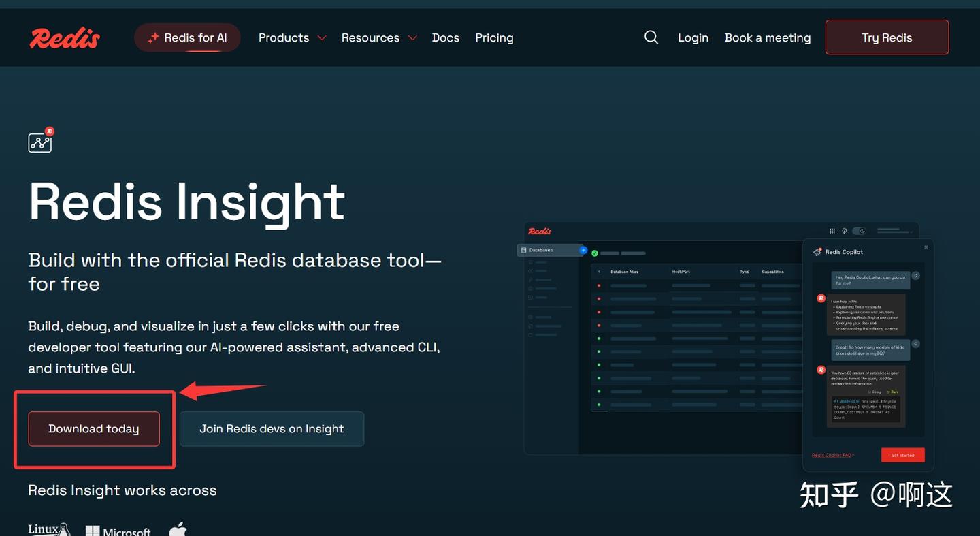Expand the Products dropdown chevron
The width and height of the screenshot is (980, 536).
coord(322,38)
